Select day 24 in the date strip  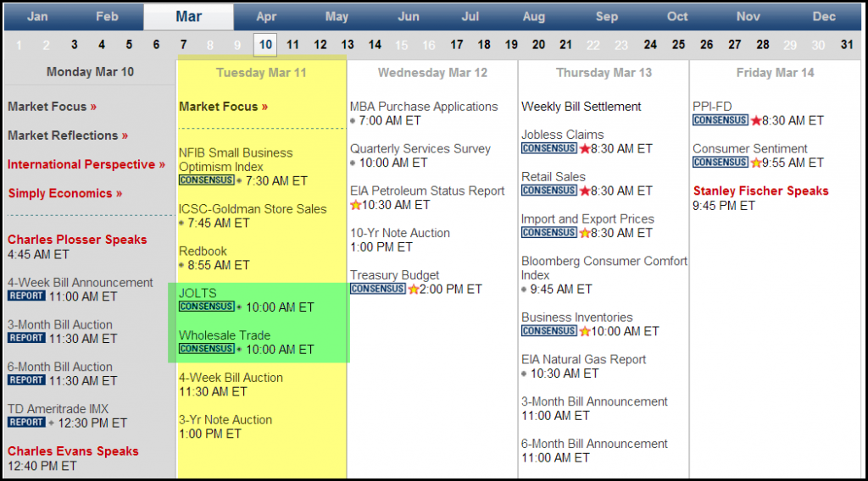[x=650, y=45]
